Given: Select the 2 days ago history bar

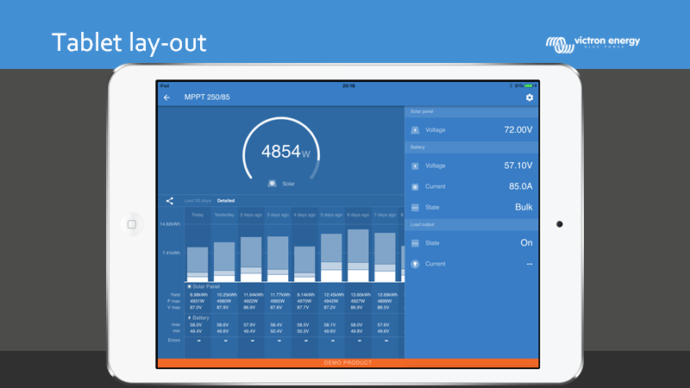Looking at the screenshot, I should pos(251,259).
